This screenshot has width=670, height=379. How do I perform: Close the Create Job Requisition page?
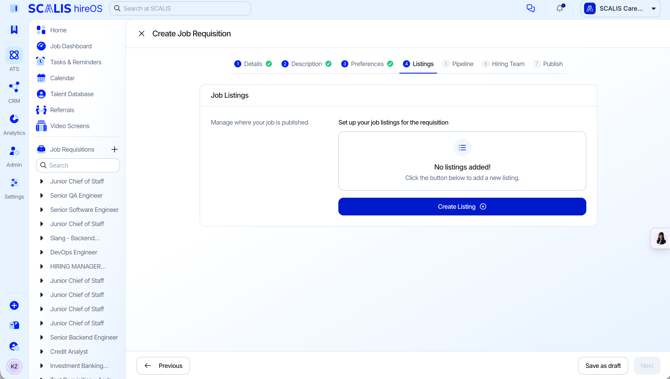click(x=141, y=33)
